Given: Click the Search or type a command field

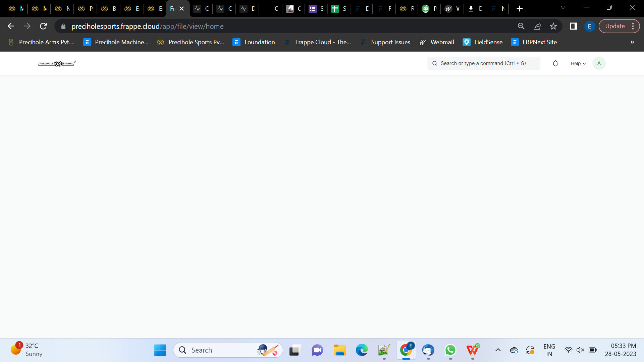Looking at the screenshot, I should [483, 63].
